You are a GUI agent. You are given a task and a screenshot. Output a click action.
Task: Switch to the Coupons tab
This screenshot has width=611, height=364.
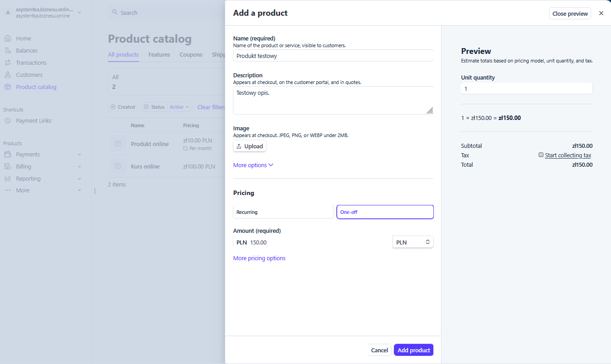pyautogui.click(x=191, y=55)
